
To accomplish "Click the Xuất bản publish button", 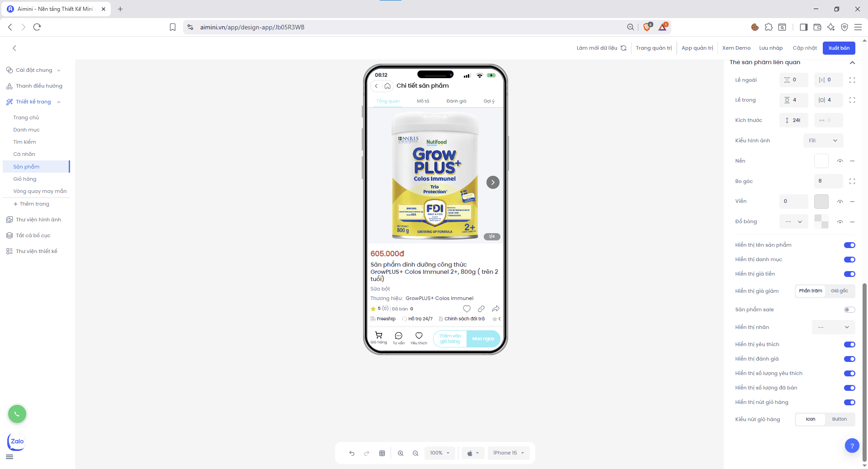I will tap(839, 48).
